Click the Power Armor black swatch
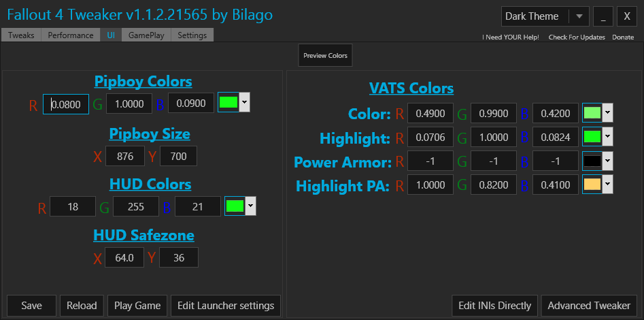 592,161
